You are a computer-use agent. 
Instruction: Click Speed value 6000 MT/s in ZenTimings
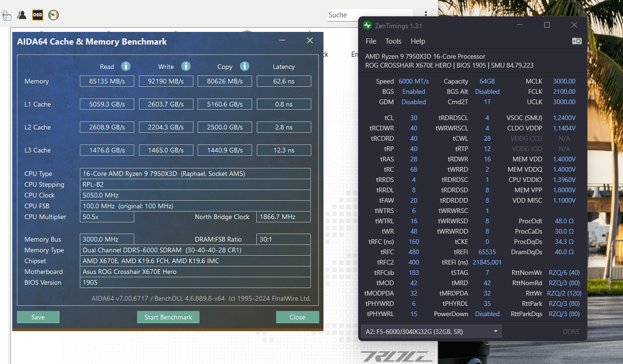pyautogui.click(x=414, y=81)
